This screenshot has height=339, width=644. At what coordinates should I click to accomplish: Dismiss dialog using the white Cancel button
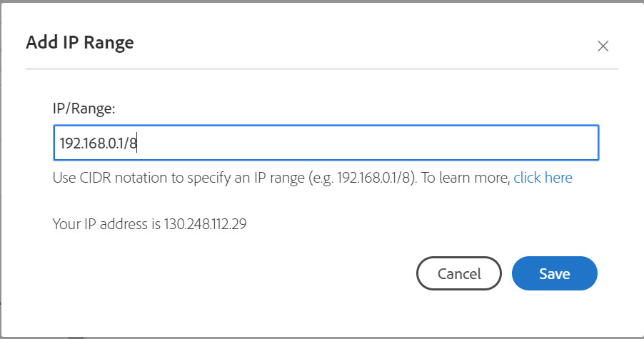[459, 274]
